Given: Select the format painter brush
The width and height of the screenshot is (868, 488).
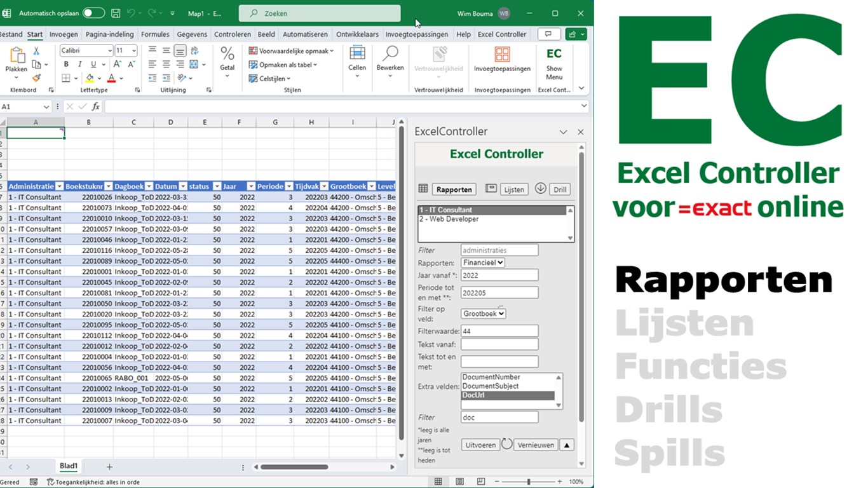Looking at the screenshot, I should (x=36, y=78).
